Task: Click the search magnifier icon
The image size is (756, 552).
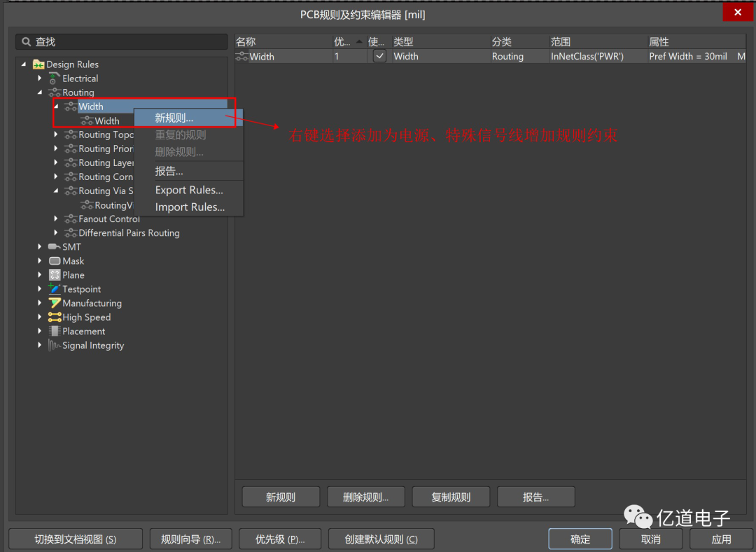Action: pyautogui.click(x=27, y=42)
